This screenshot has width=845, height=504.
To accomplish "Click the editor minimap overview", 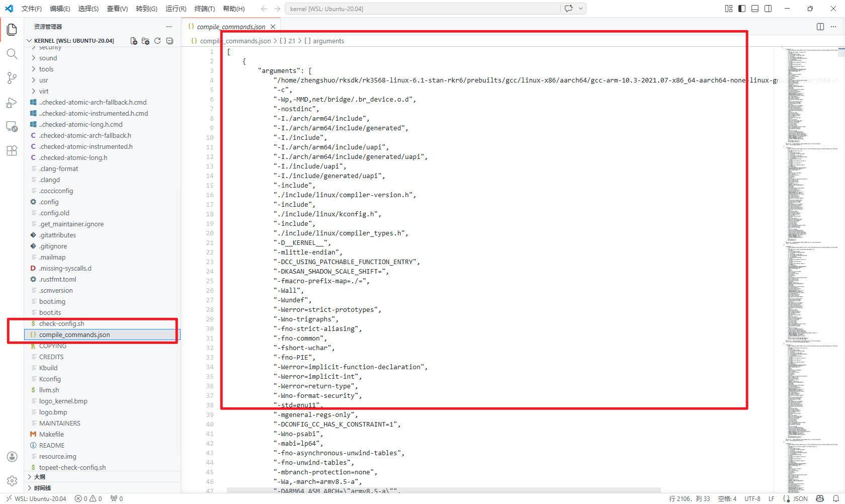I will [810, 269].
